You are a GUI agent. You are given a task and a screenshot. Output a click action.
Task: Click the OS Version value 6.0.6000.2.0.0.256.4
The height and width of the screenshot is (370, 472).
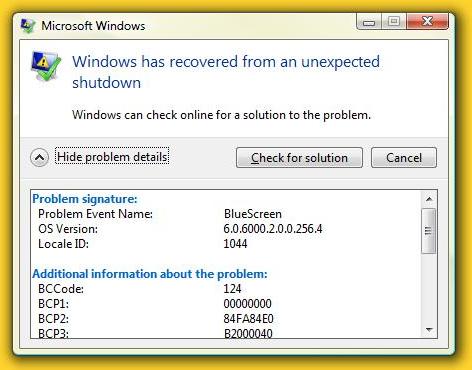[273, 229]
